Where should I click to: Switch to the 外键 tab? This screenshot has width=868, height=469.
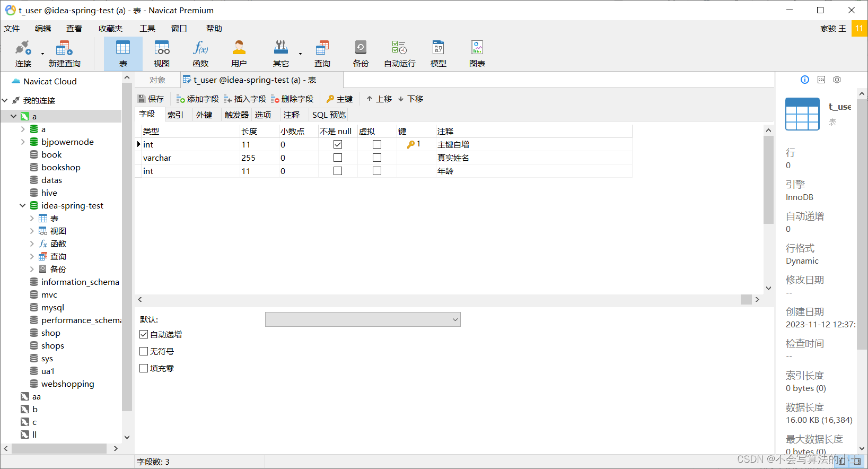pos(204,115)
